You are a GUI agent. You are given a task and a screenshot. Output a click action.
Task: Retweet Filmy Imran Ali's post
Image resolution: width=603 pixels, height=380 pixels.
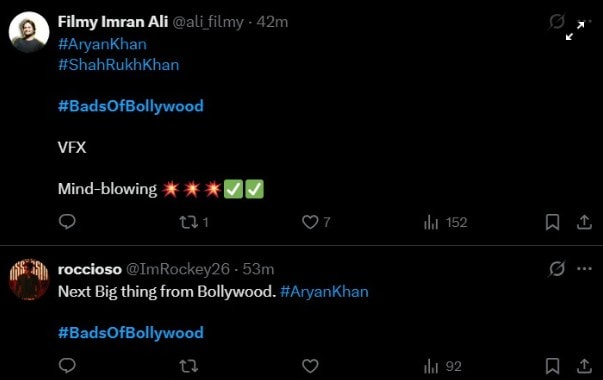tap(194, 222)
